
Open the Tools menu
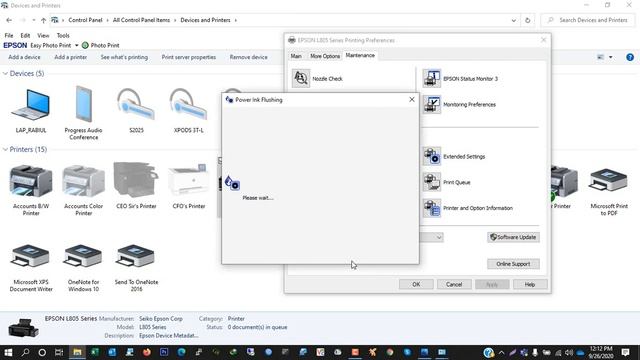tap(63, 36)
